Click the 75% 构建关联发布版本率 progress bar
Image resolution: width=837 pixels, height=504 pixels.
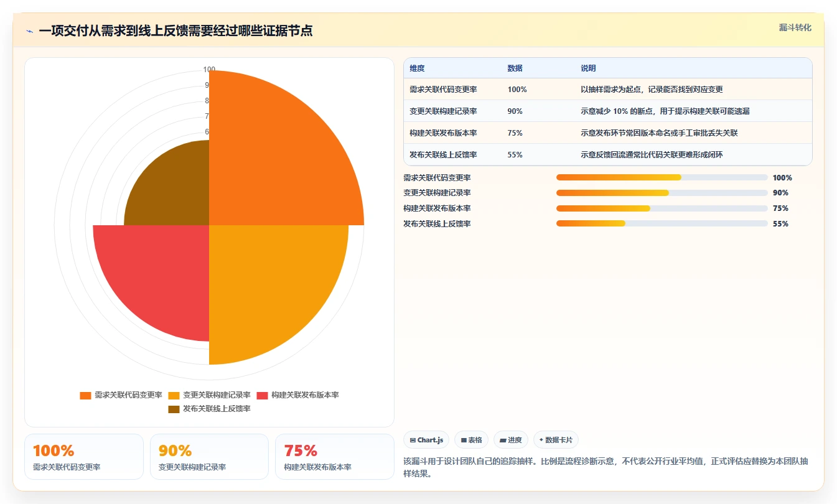pyautogui.click(x=662, y=208)
